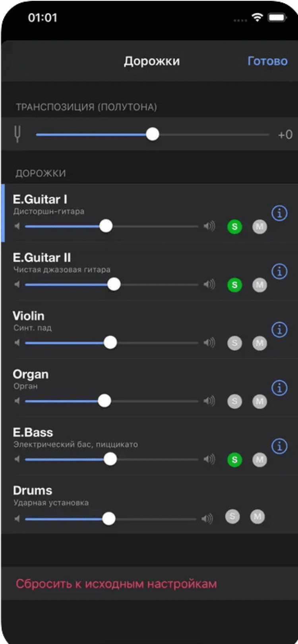Open info for E.Guitar I track

tap(280, 213)
